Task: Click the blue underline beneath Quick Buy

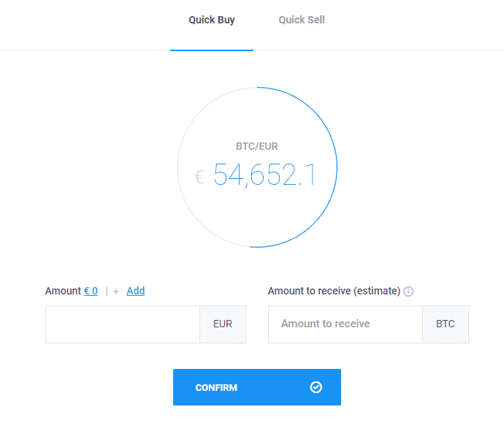Action: tap(212, 50)
